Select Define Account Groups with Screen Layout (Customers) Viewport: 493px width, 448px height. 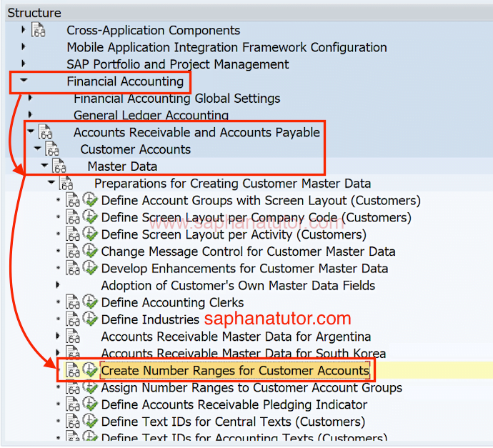261,200
